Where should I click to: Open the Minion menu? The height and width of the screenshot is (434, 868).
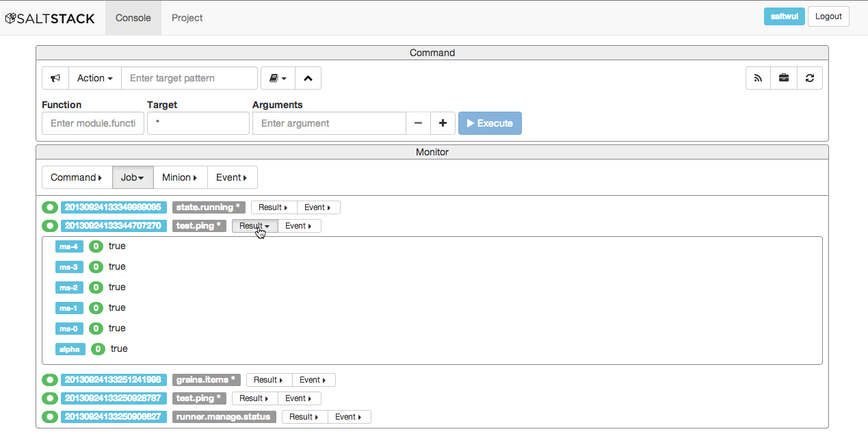180,177
